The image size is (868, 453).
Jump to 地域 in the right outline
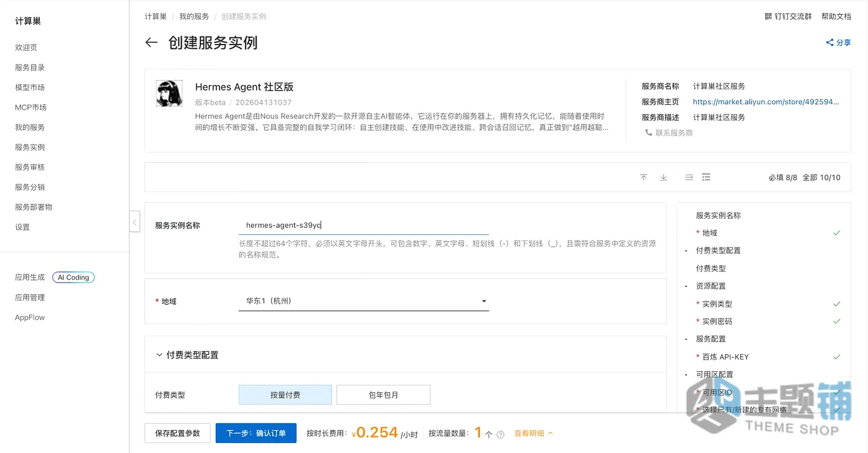pos(709,233)
